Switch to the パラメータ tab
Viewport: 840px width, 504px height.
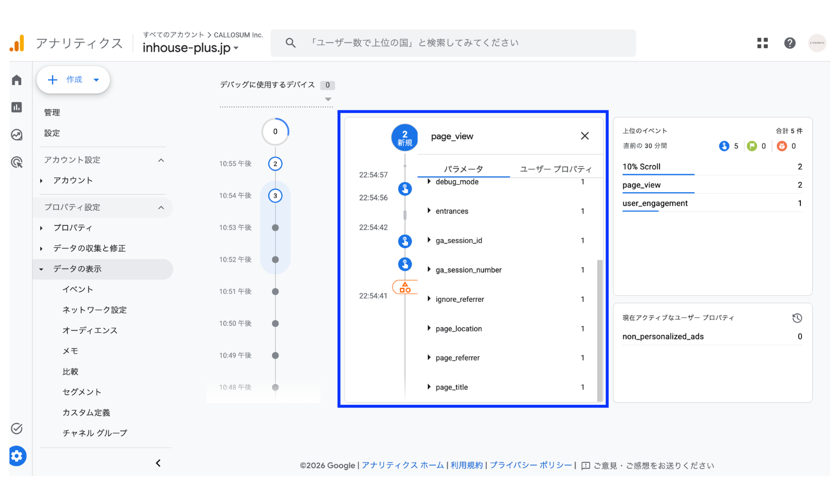[464, 169]
